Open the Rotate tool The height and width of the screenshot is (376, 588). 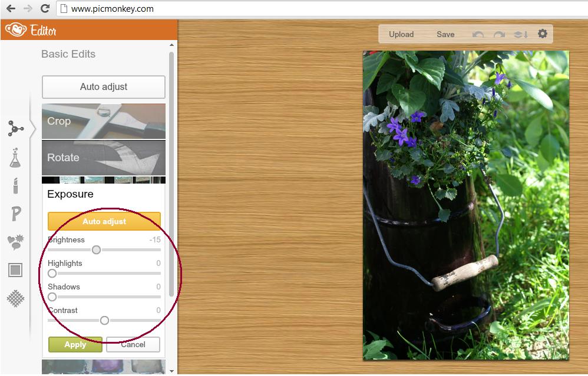pos(104,158)
